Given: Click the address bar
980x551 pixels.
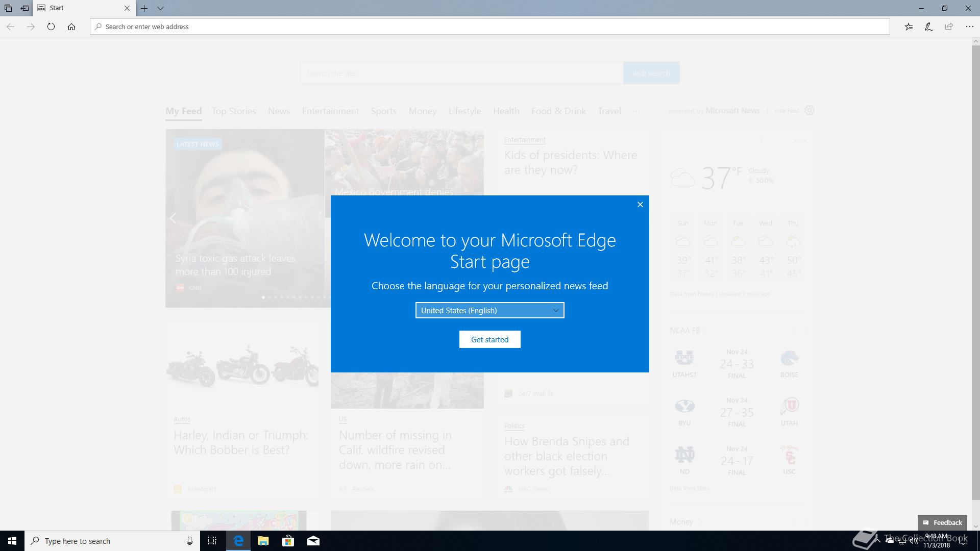Looking at the screenshot, I should pyautogui.click(x=490, y=27).
